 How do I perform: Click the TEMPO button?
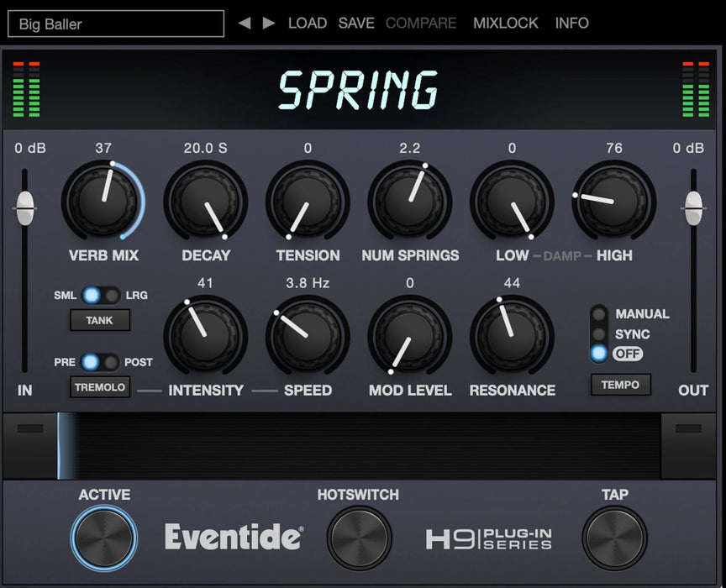tap(620, 385)
